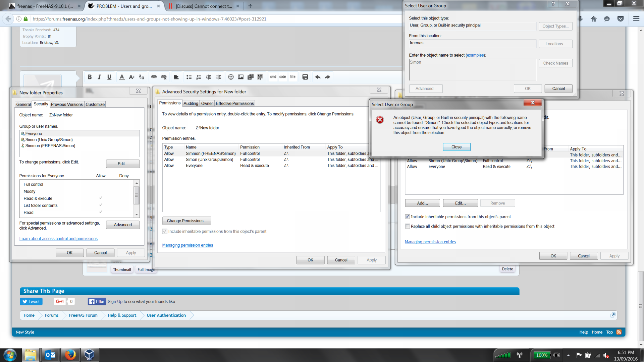This screenshot has width=644, height=362.
Task: Open the Firefox hamburger menu
Action: click(636, 19)
